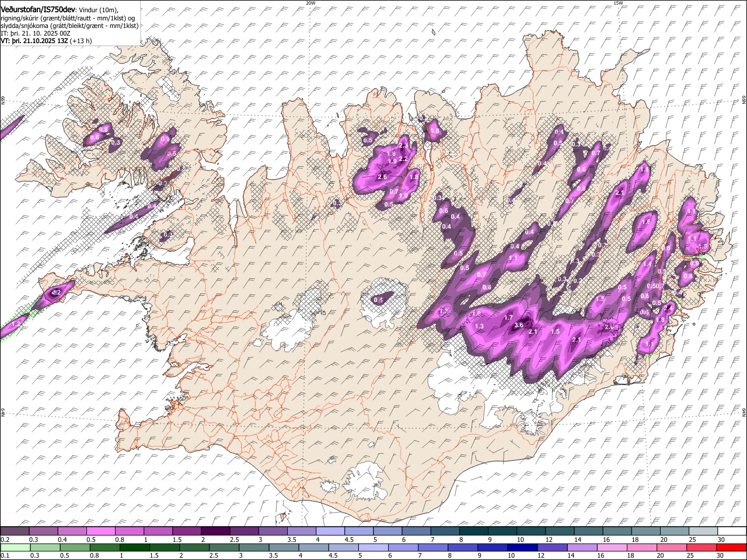This screenshot has height=560, width=747.
Task: Pick upper legend swatch between 2 and 2.5
Action: (x=215, y=531)
